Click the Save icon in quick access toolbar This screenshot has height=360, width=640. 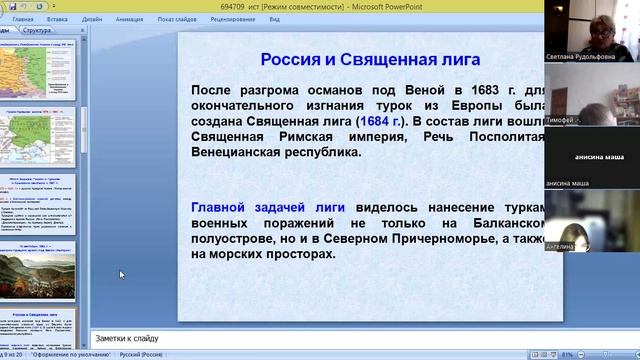click(x=13, y=7)
